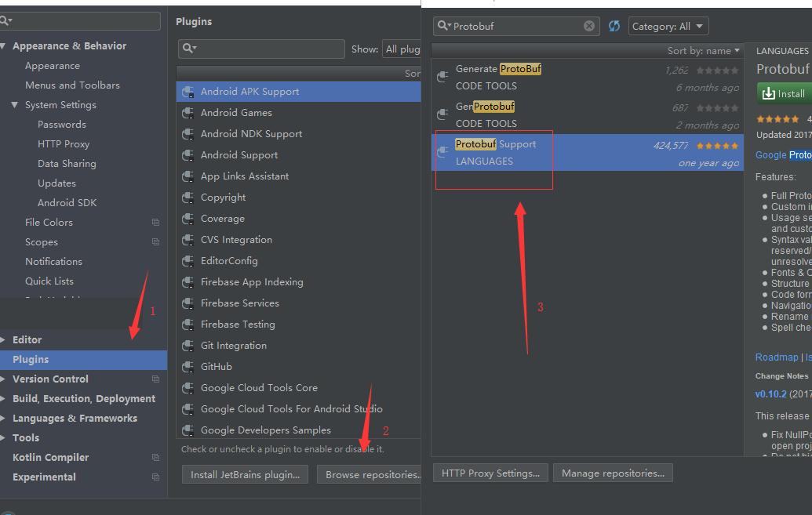Expand Build, Execution, Deployment section

[x=2, y=399]
